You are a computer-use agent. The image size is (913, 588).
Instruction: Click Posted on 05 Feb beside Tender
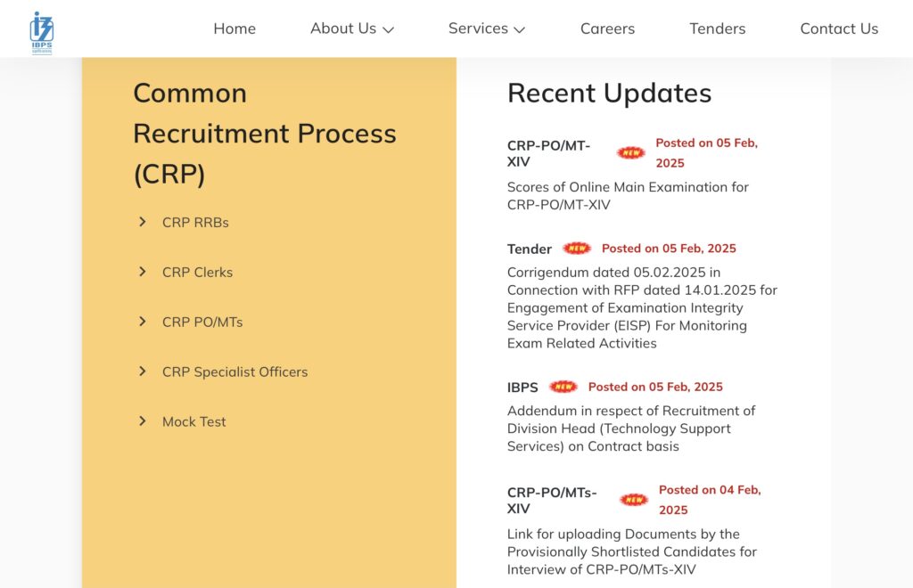tap(669, 249)
